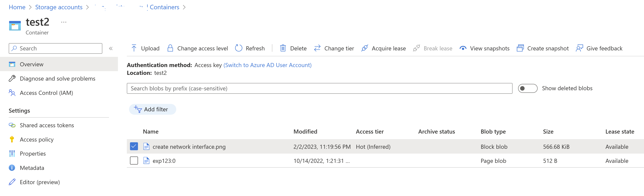Click the Add filter button
The width and height of the screenshot is (644, 196).
pyautogui.click(x=152, y=109)
